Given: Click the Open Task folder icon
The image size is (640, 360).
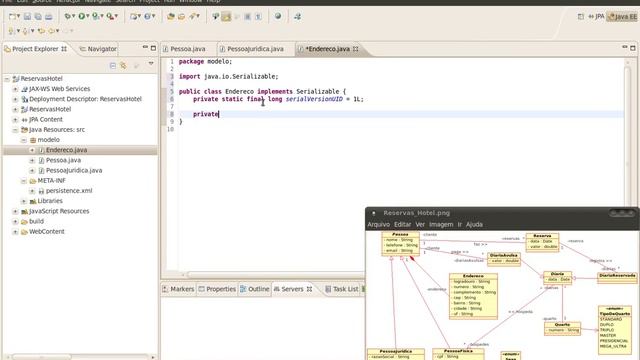Looking at the screenshot, I should click(181, 16).
